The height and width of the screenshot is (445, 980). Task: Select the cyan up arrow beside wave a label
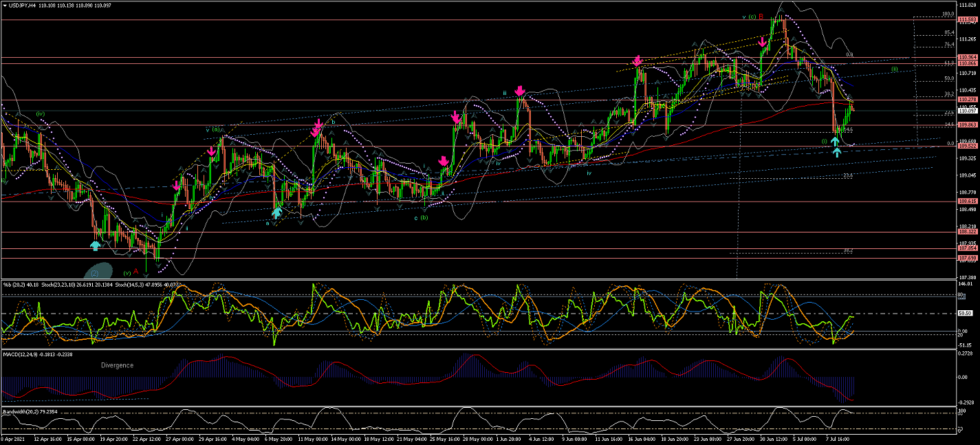276,213
